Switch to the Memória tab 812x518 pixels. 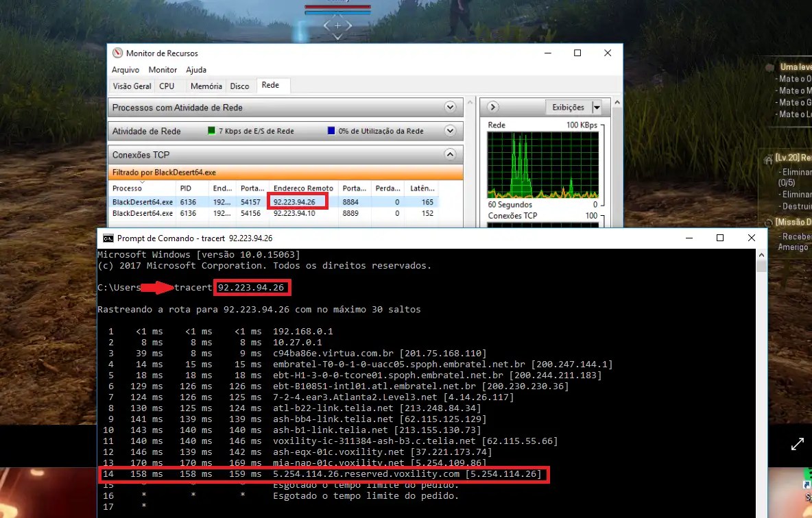[206, 86]
